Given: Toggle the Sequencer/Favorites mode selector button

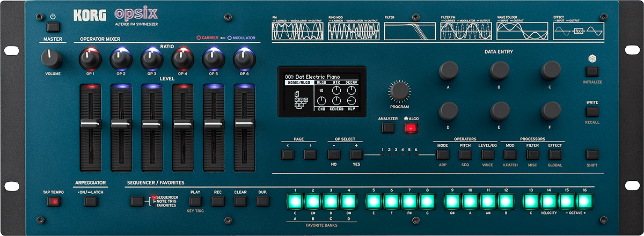Looking at the screenshot, I should coord(137,202).
